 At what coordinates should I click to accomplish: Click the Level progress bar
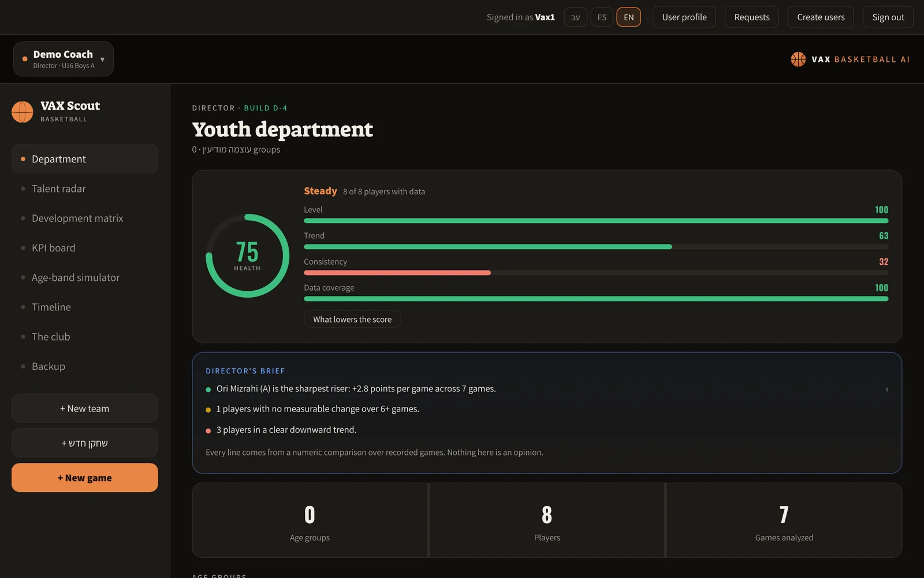(596, 221)
